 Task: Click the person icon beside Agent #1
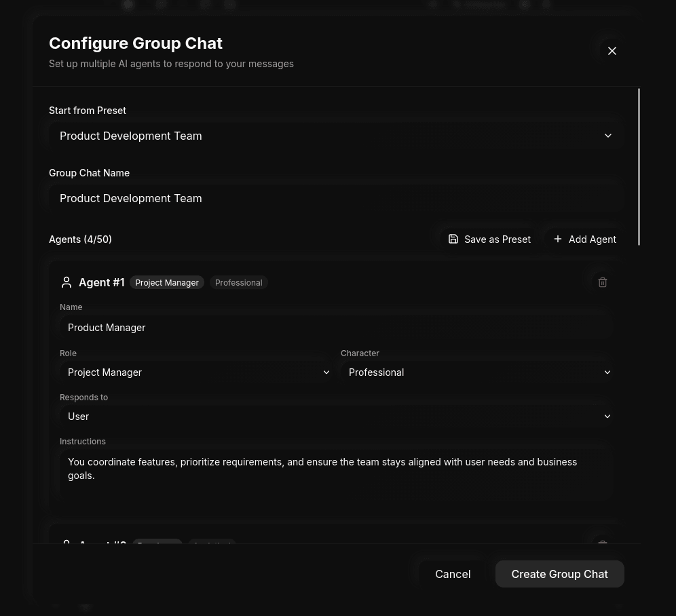click(67, 282)
